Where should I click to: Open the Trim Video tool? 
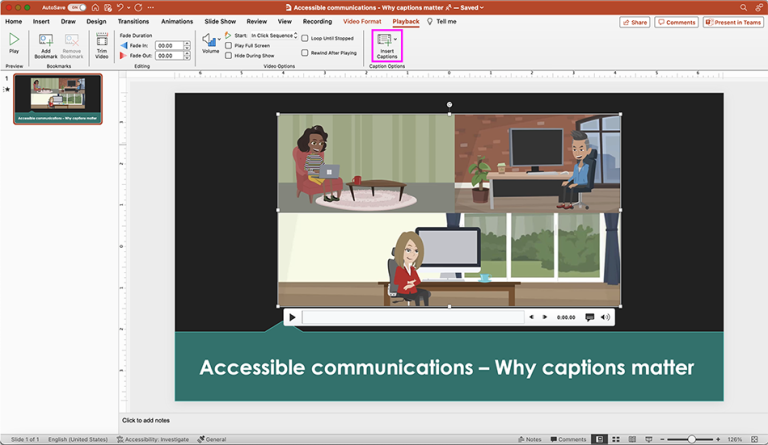point(102,40)
